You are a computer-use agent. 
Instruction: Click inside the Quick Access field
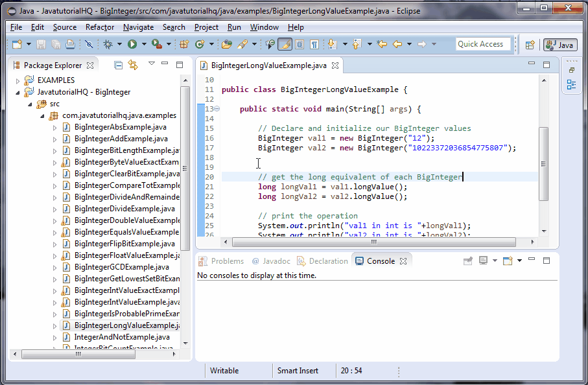tap(482, 43)
